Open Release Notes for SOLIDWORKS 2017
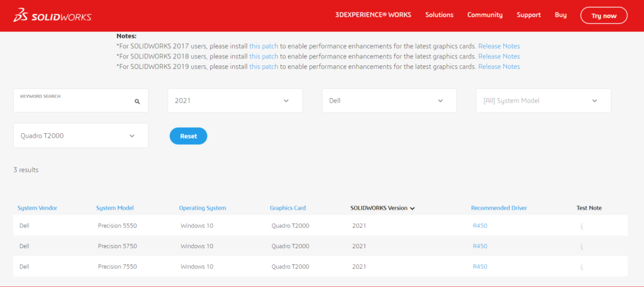644x287 pixels. (x=499, y=46)
